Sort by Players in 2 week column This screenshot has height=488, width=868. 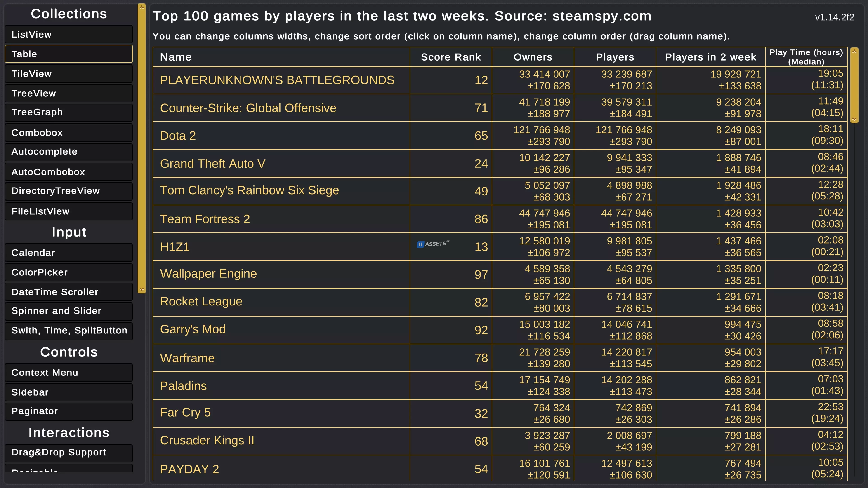710,57
